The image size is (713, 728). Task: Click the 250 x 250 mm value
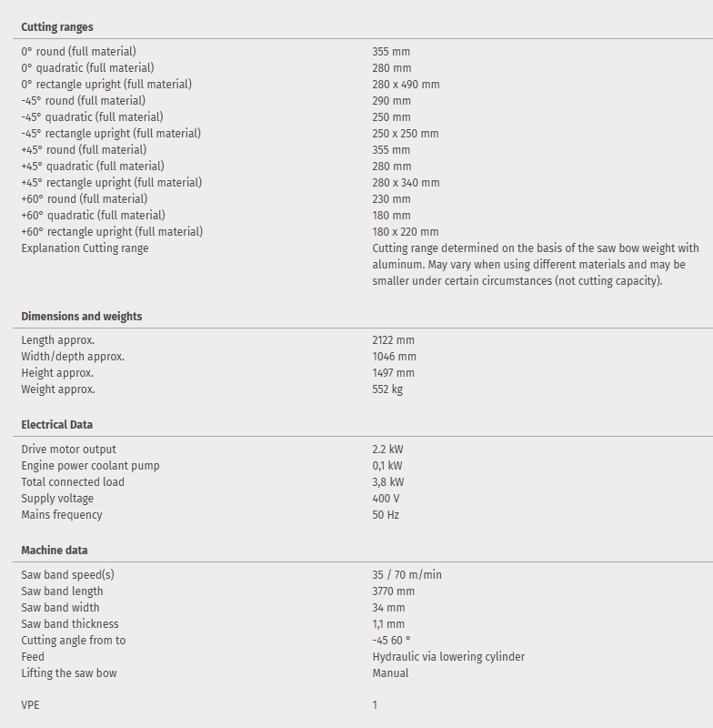point(406,134)
